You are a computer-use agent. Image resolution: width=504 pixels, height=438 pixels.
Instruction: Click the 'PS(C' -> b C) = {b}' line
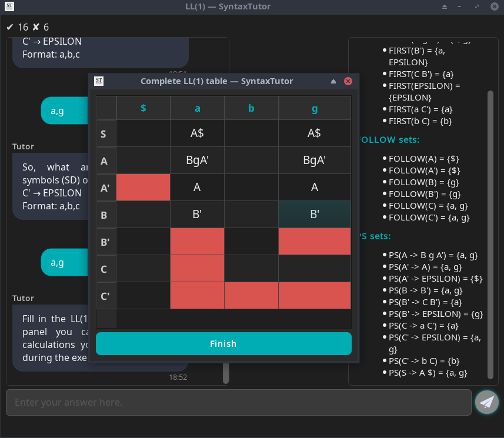424,361
